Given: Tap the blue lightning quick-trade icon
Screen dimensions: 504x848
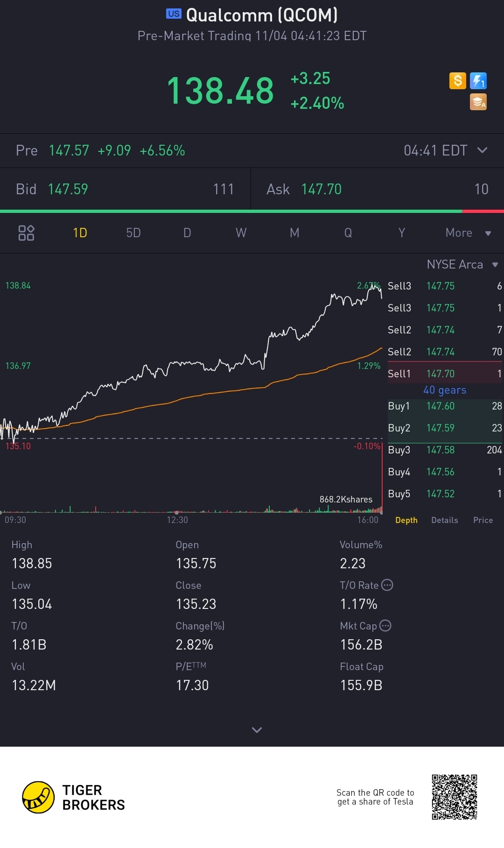Looking at the screenshot, I should point(478,81).
